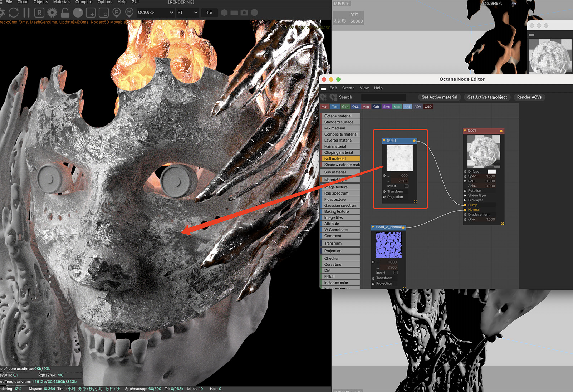Click Head_A_Normal purple texture thumbnail
The image size is (573, 392).
click(388, 245)
